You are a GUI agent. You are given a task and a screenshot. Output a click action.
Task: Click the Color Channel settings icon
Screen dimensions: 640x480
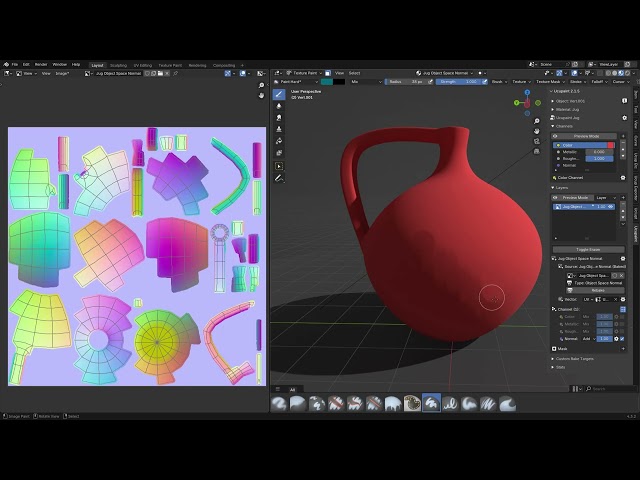(x=623, y=178)
